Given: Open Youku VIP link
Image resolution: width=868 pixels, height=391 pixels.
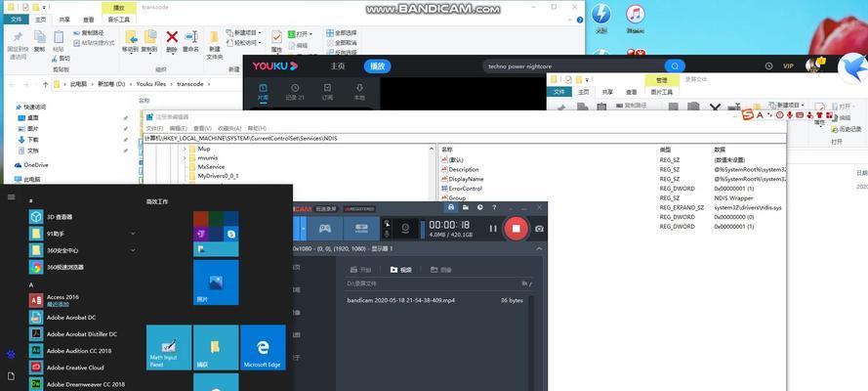Looking at the screenshot, I should [788, 65].
